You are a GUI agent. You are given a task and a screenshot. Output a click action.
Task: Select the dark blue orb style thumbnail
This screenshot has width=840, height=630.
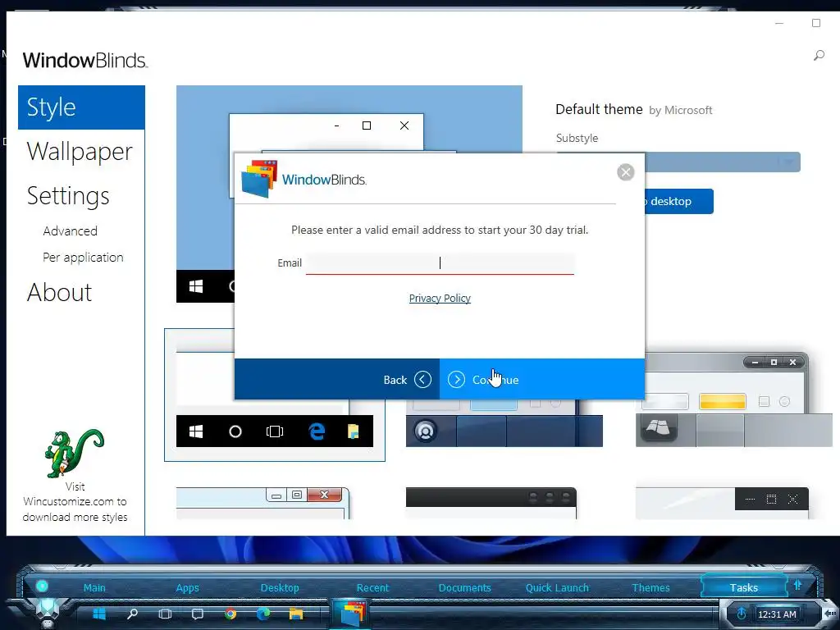(x=504, y=423)
